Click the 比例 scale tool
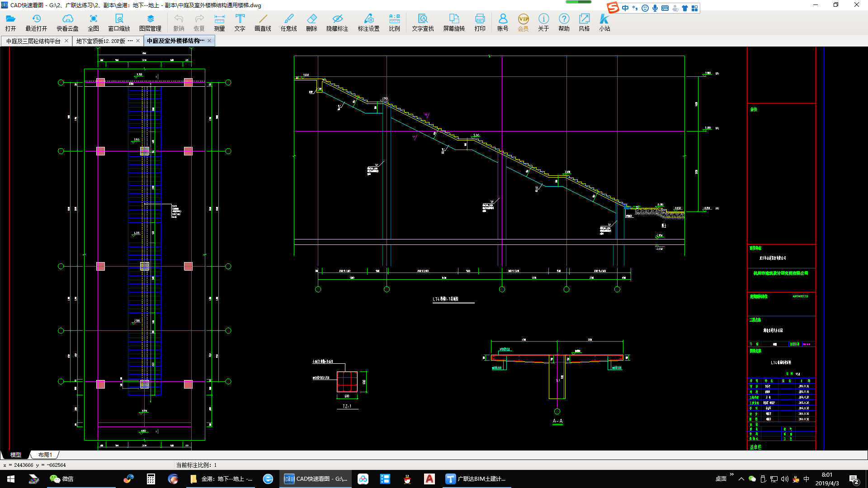The width and height of the screenshot is (868, 488). tap(394, 22)
